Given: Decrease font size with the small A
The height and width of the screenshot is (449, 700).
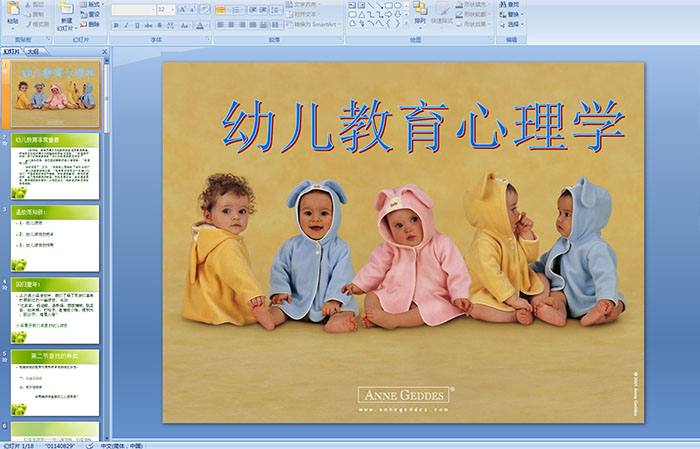Looking at the screenshot, I should click(x=192, y=9).
